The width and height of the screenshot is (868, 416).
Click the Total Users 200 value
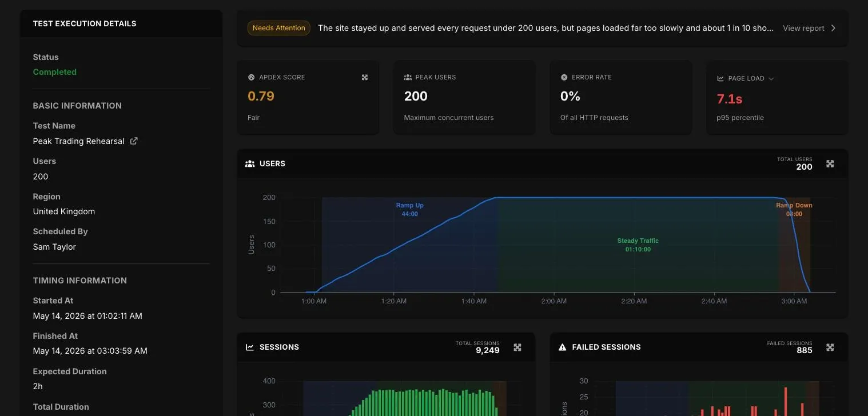coord(804,167)
